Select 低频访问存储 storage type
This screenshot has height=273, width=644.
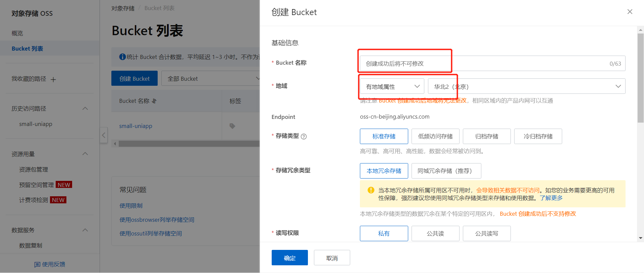click(435, 136)
